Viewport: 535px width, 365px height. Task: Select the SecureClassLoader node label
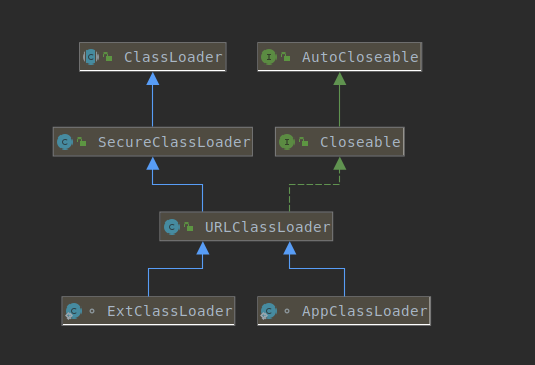point(174,142)
